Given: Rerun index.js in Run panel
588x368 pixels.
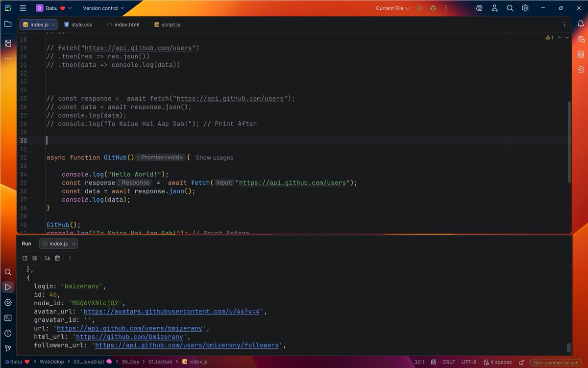Looking at the screenshot, I should tap(25, 258).
